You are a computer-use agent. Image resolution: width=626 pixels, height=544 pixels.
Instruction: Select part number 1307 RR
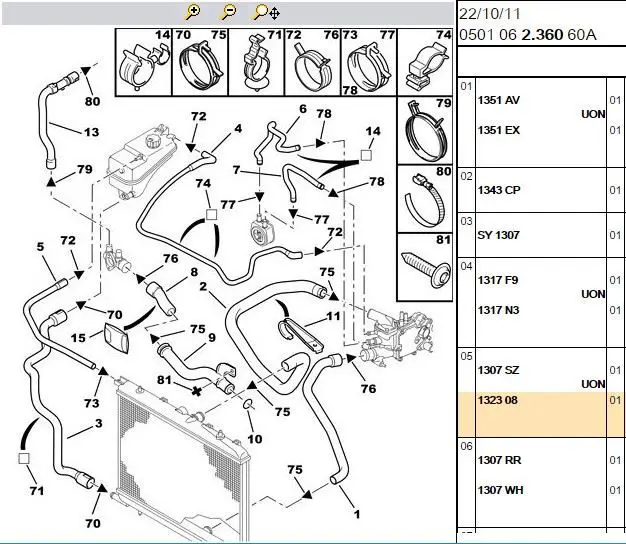499,461
